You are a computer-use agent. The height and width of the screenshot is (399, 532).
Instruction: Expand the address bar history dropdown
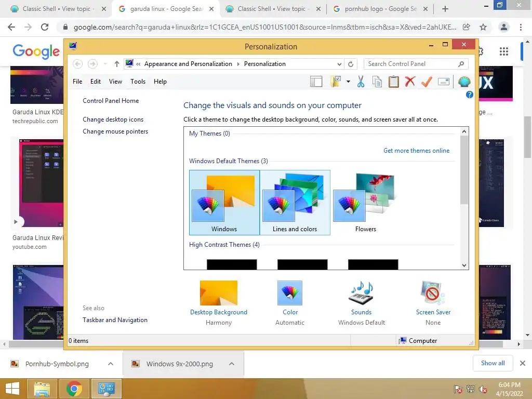tap(339, 64)
